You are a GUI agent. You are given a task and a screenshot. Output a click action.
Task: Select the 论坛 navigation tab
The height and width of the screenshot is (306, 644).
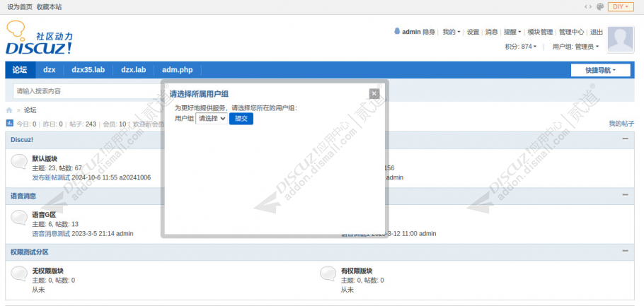pyautogui.click(x=20, y=70)
